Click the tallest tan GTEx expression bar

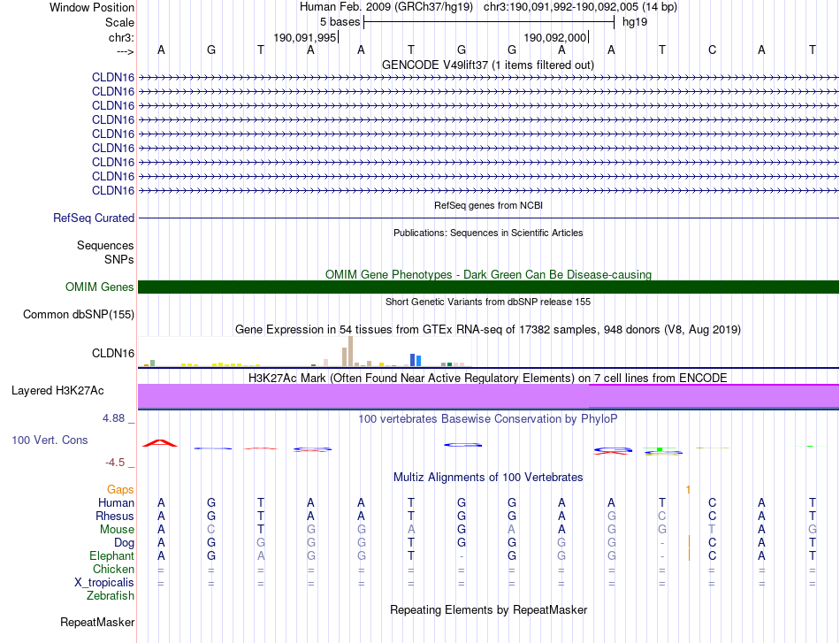pos(350,351)
